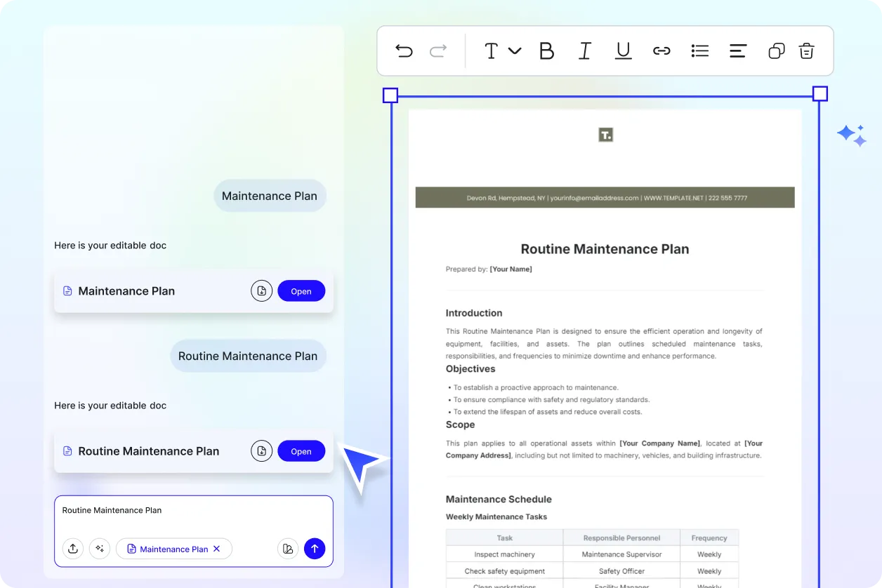This screenshot has width=882, height=588.
Task: Remove the Maintenance Plan attachment chip
Action: point(217,549)
